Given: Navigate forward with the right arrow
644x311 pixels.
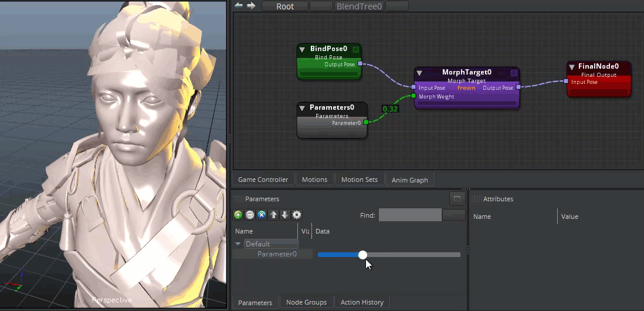Looking at the screenshot, I should 251,6.
